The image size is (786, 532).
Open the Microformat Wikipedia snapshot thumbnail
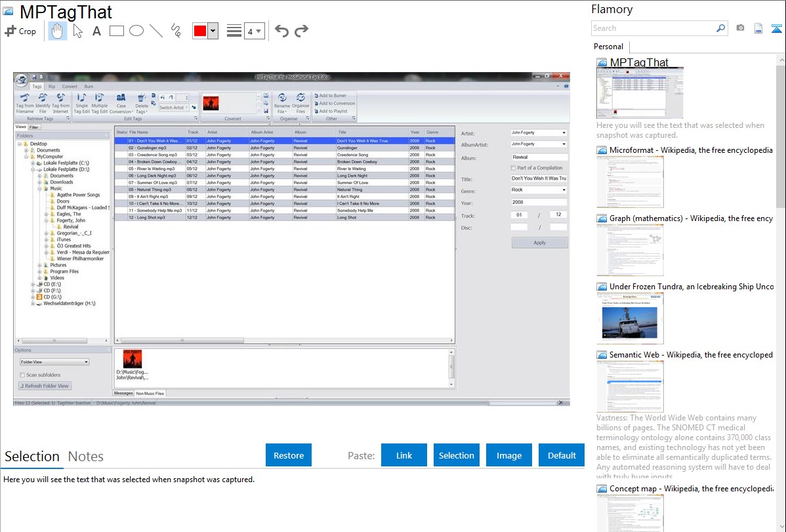(630, 182)
